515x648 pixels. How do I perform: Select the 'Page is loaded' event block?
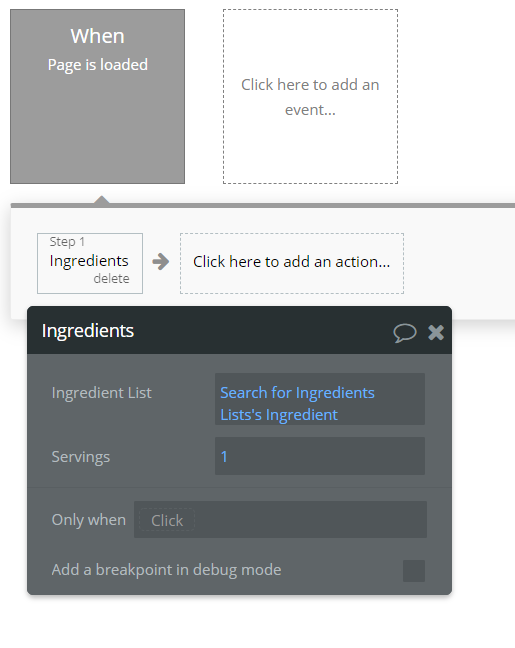[98, 96]
